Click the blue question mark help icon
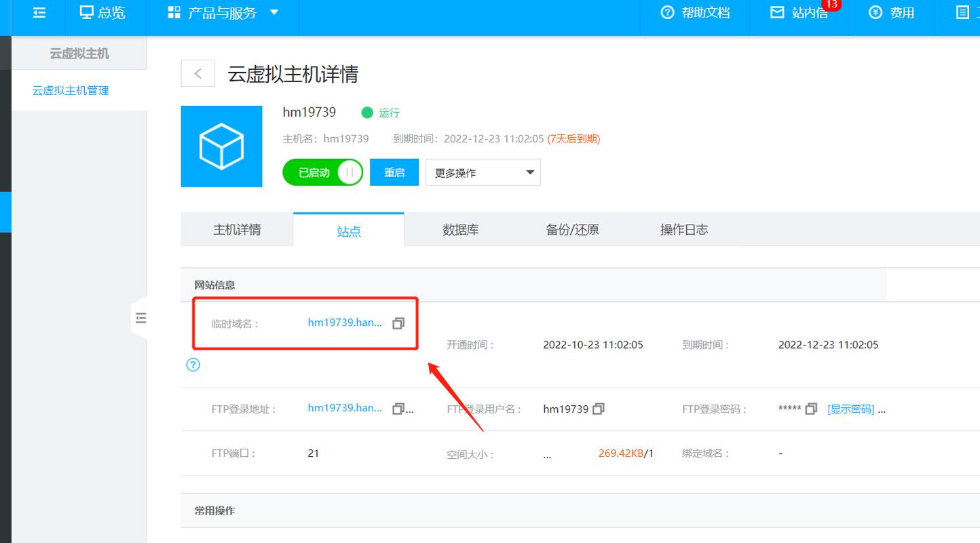The image size is (980, 543). pyautogui.click(x=193, y=365)
